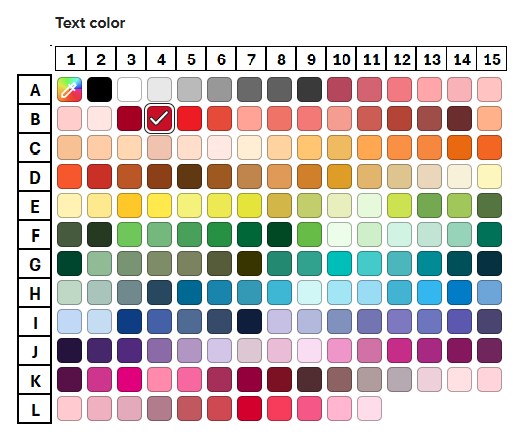The height and width of the screenshot is (439, 527).
Task: Pick the pure red swatch at L7
Action: (x=249, y=408)
